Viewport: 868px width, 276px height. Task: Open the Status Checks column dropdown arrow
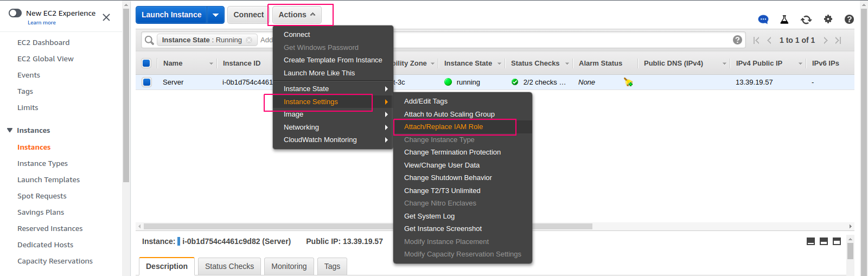[567, 63]
